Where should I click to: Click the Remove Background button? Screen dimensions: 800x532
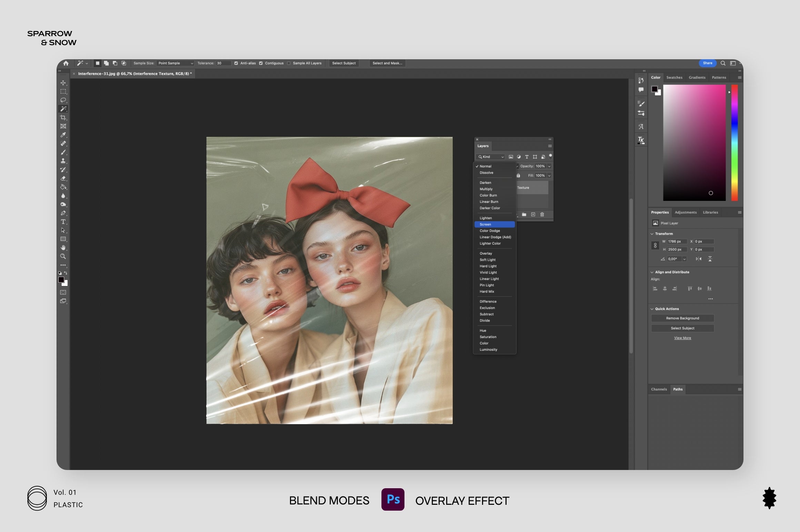(682, 318)
